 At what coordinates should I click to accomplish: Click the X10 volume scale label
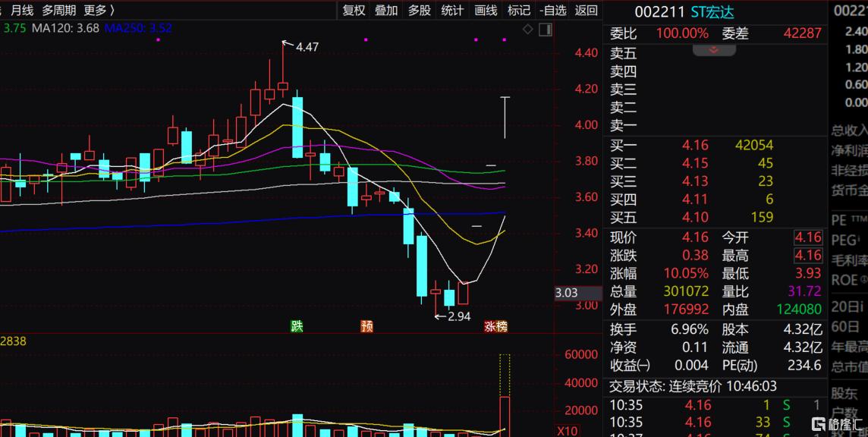point(568,430)
